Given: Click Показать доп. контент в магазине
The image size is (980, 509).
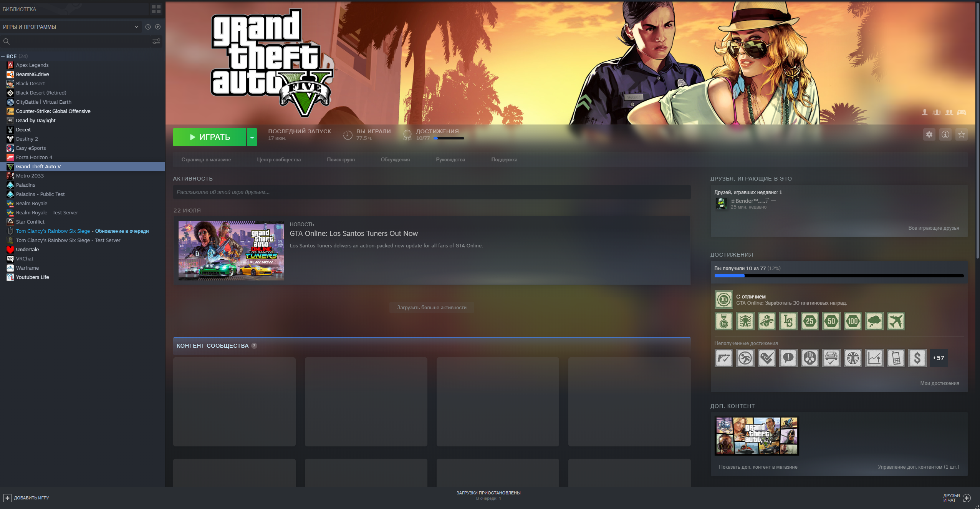Looking at the screenshot, I should [x=758, y=467].
